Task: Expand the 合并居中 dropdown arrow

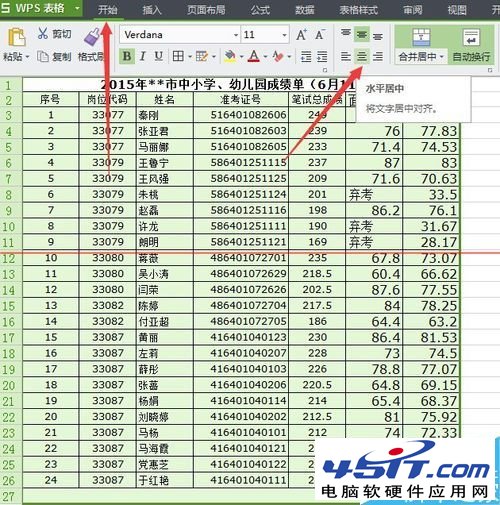Action: coord(442,57)
